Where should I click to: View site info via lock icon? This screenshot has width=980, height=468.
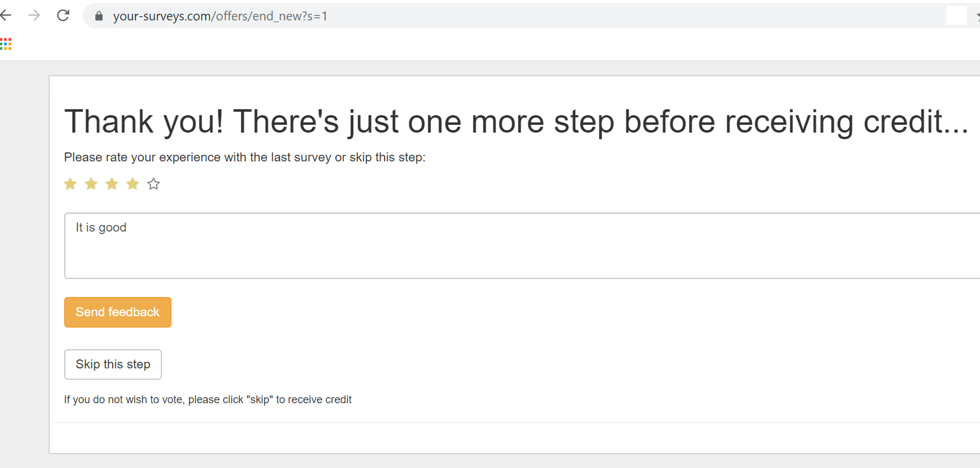[x=99, y=16]
